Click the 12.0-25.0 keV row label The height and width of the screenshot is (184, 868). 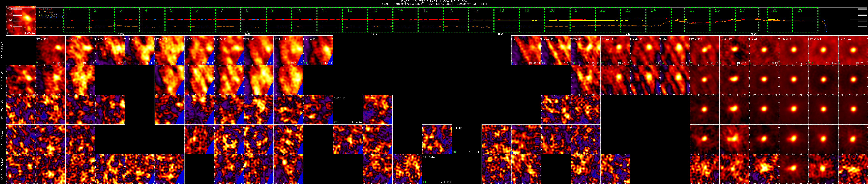point(2,109)
